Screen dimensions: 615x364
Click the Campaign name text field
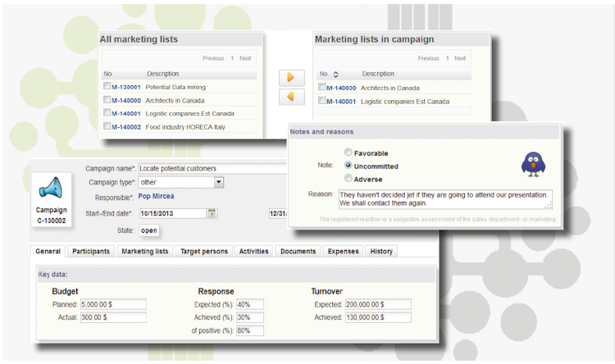[x=212, y=169]
